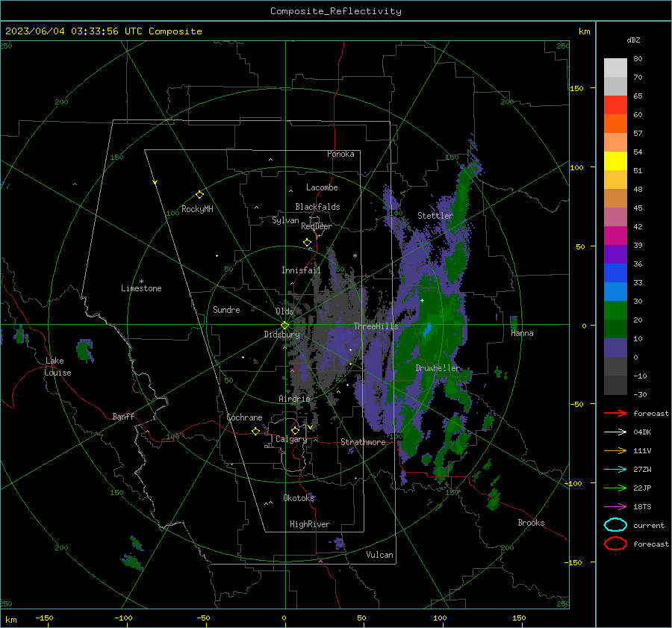672x628 pixels.
Task: Select the 60 dBZ orange color swatch
Action: point(615,123)
